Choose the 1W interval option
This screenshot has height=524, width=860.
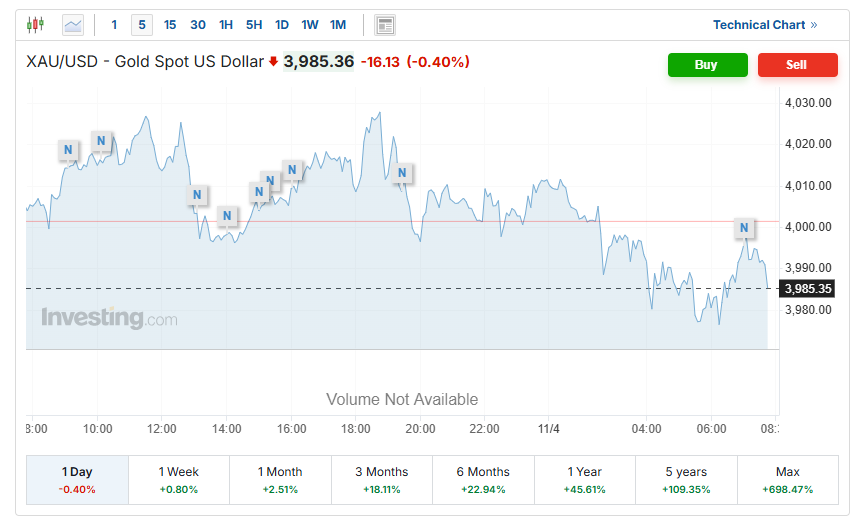pyautogui.click(x=310, y=24)
